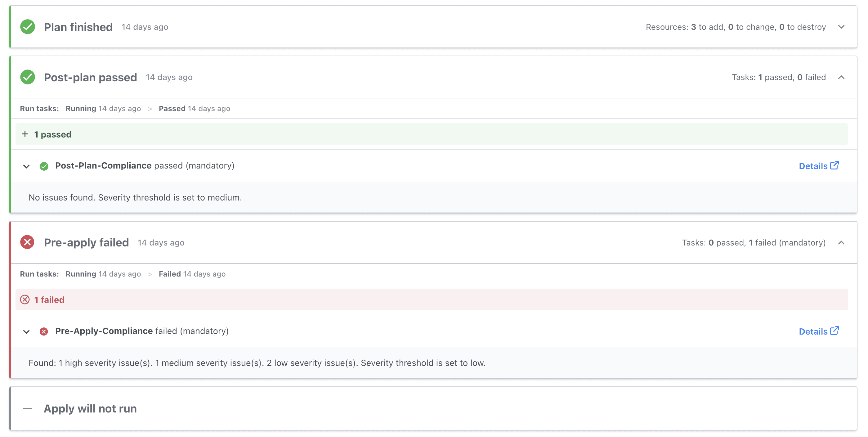Click the small green check by Post-Plan-Compliance
The height and width of the screenshot is (437, 868).
(44, 166)
